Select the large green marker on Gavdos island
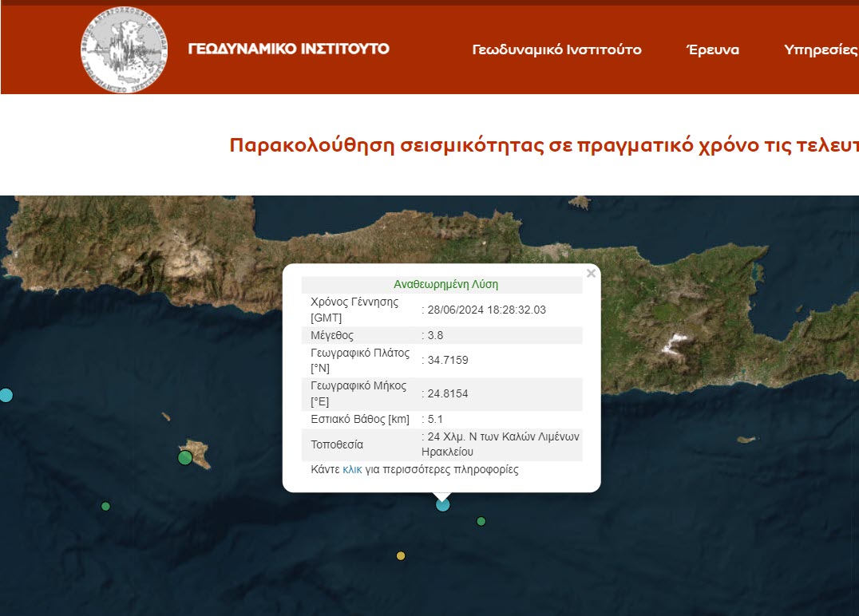This screenshot has width=859, height=616. point(185,457)
